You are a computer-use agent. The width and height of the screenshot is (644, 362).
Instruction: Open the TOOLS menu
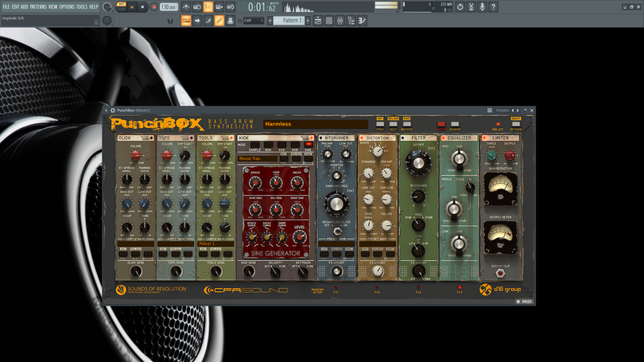[x=82, y=6]
